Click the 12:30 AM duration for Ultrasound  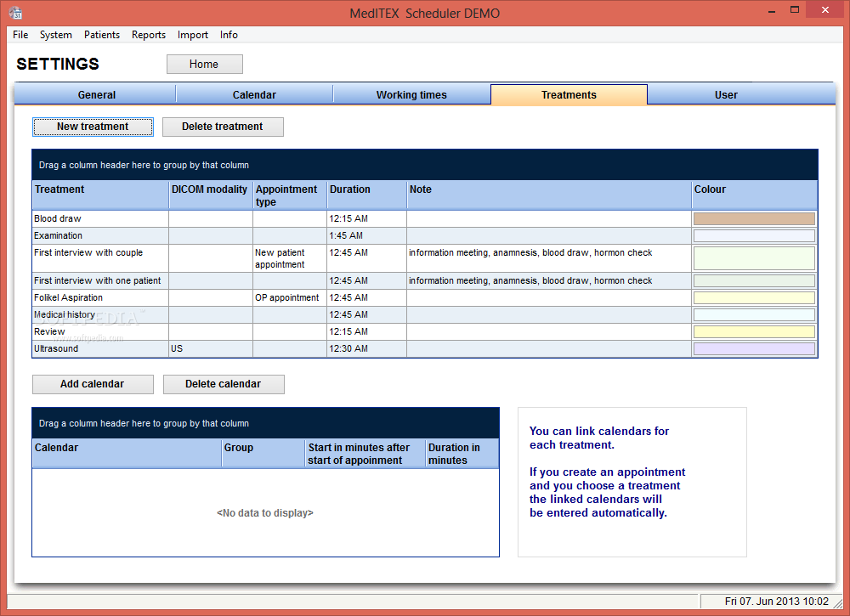tap(366, 348)
